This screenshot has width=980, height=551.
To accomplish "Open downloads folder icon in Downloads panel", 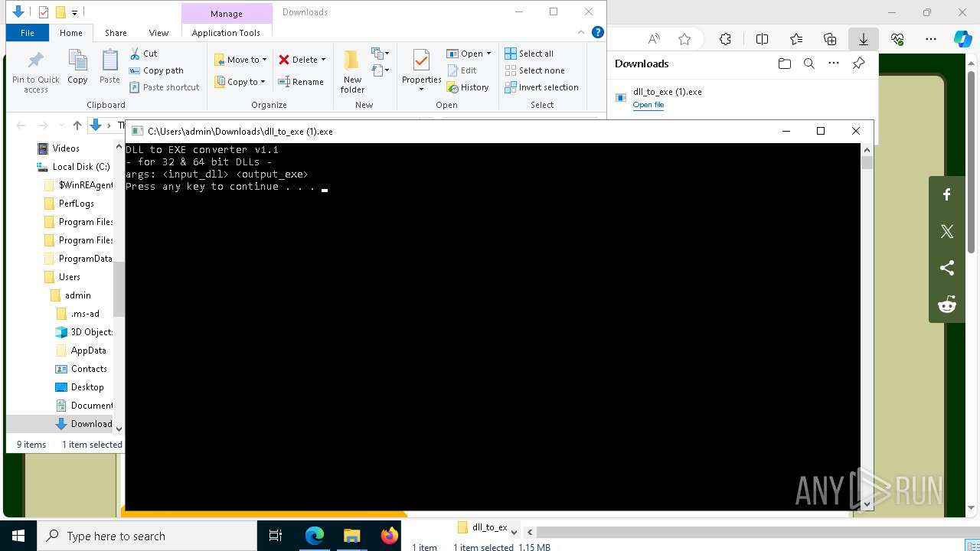I will point(784,64).
